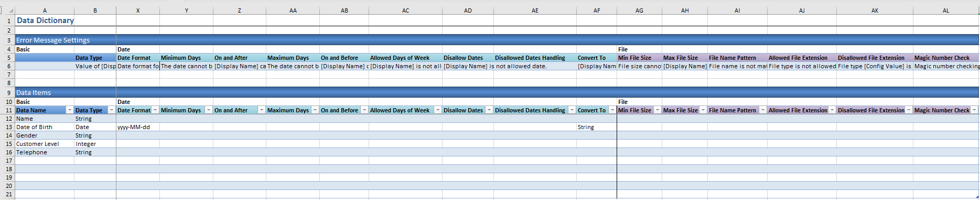
Task: Select the 'Gender' cell
Action: point(45,135)
